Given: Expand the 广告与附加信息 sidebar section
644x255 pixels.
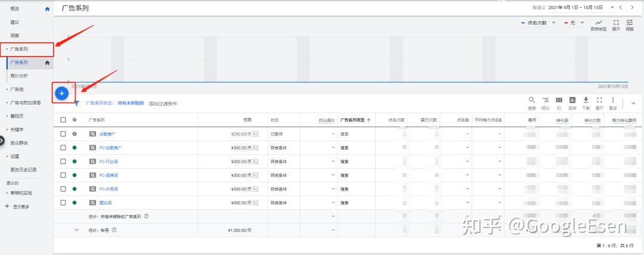Looking at the screenshot, I should coord(7,102).
